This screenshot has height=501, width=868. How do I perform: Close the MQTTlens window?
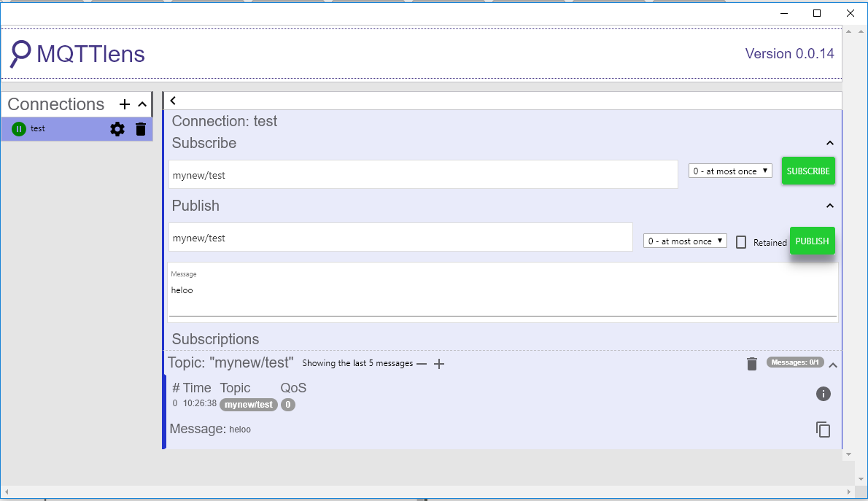pos(850,13)
